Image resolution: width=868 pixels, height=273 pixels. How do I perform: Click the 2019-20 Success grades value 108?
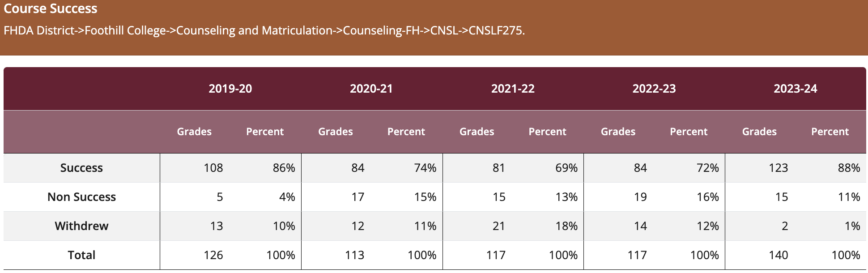pyautogui.click(x=213, y=168)
